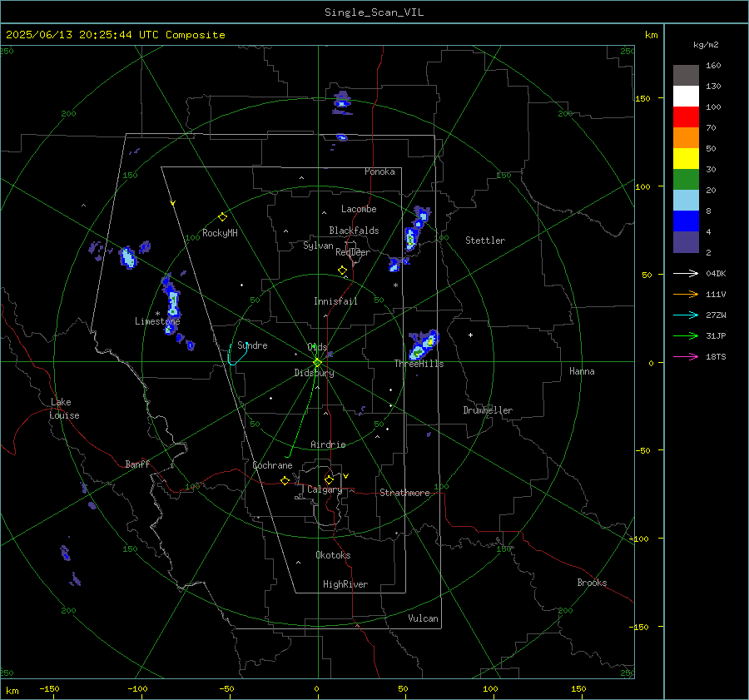749x700 pixels.
Task: Click the Ponoka city label
Action: [379, 171]
